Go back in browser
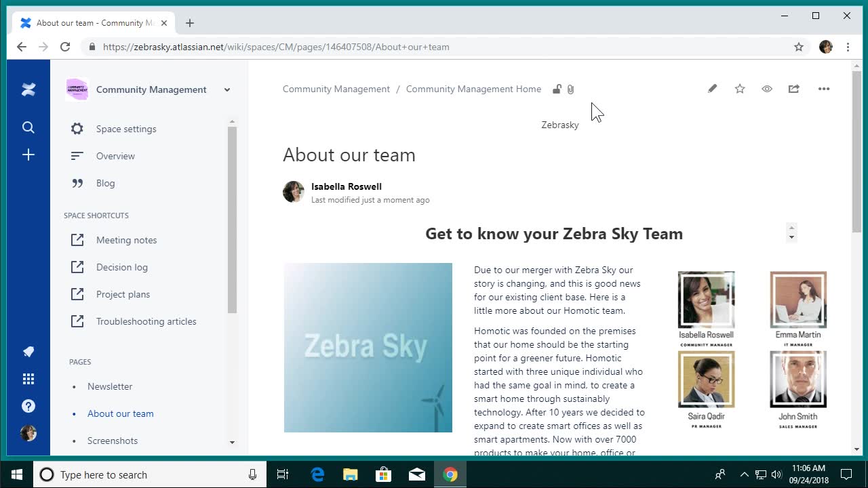The image size is (868, 488). point(22,47)
